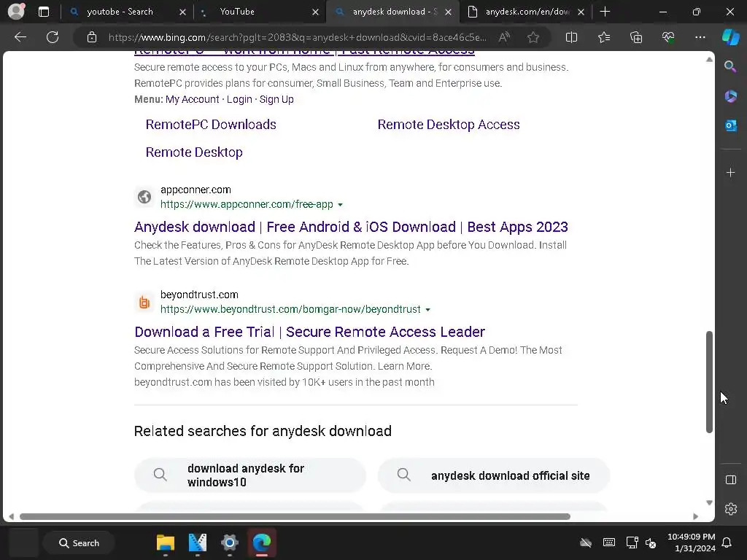Open the Favorites list

pos(603,37)
